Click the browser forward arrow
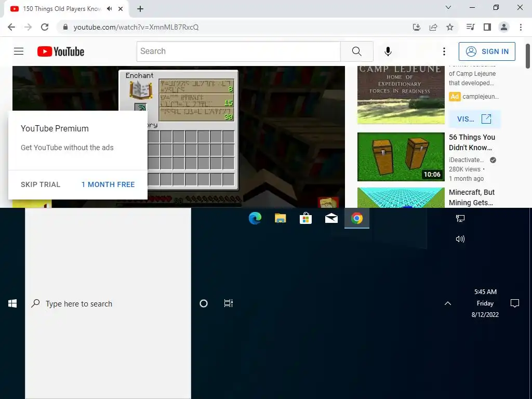Image resolution: width=532 pixels, height=399 pixels. click(x=28, y=27)
